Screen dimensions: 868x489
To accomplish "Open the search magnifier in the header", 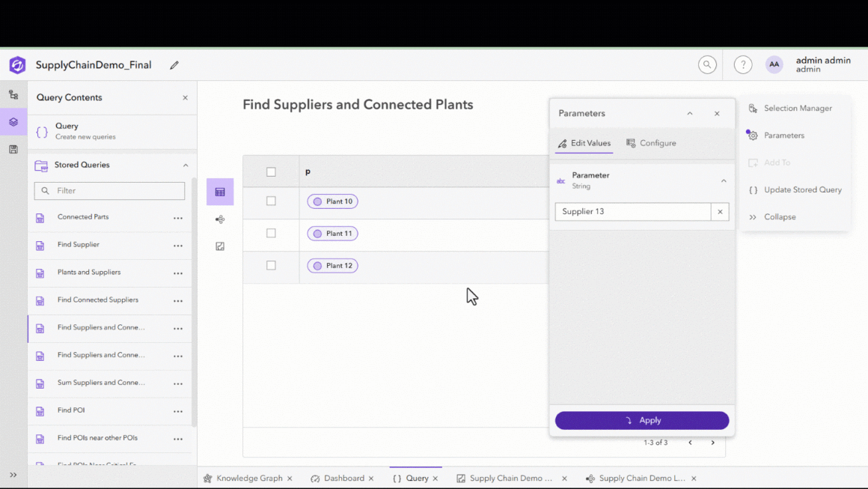I will click(707, 65).
